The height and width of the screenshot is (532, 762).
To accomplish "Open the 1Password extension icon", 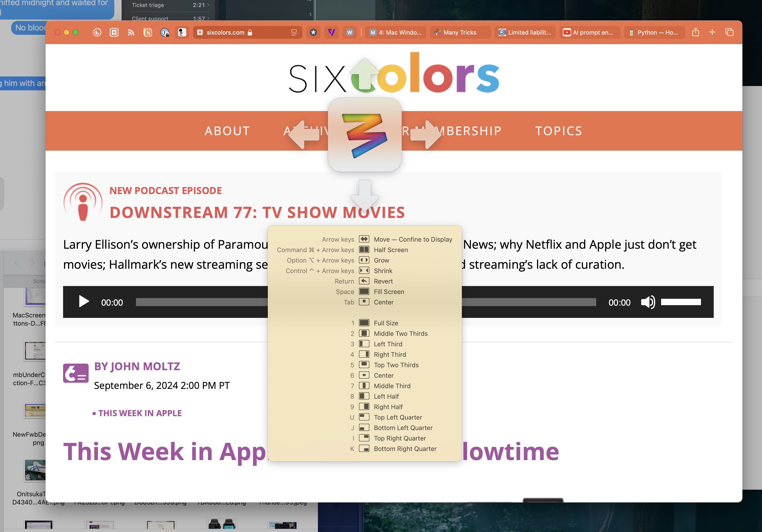I will tap(165, 32).
